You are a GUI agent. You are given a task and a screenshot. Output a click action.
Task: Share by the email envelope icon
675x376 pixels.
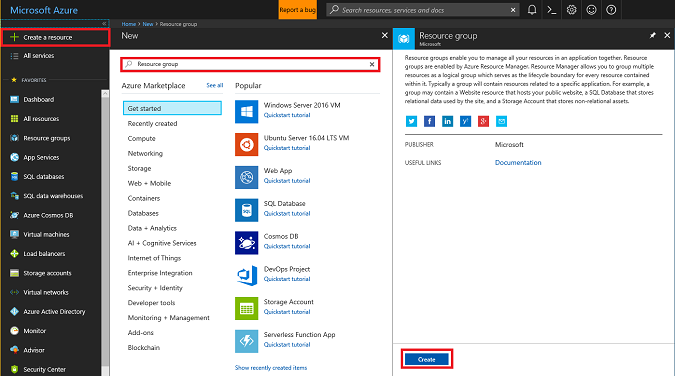(x=501, y=121)
